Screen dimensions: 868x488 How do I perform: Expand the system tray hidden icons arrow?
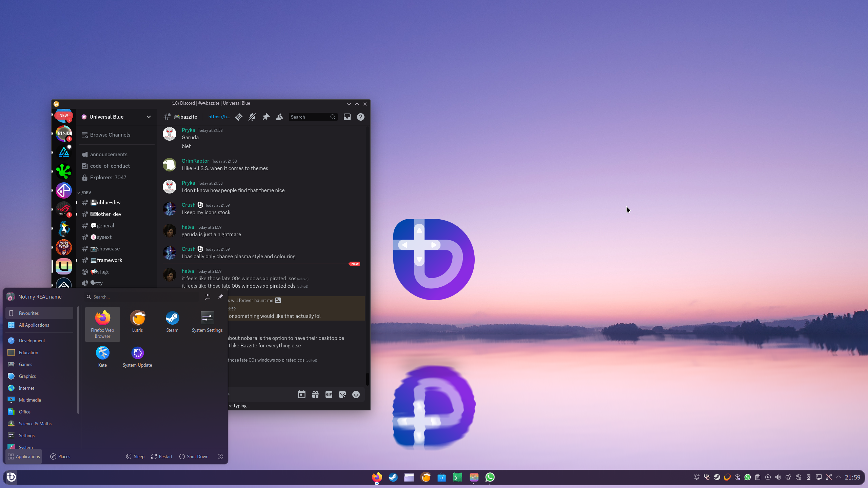pyautogui.click(x=839, y=477)
